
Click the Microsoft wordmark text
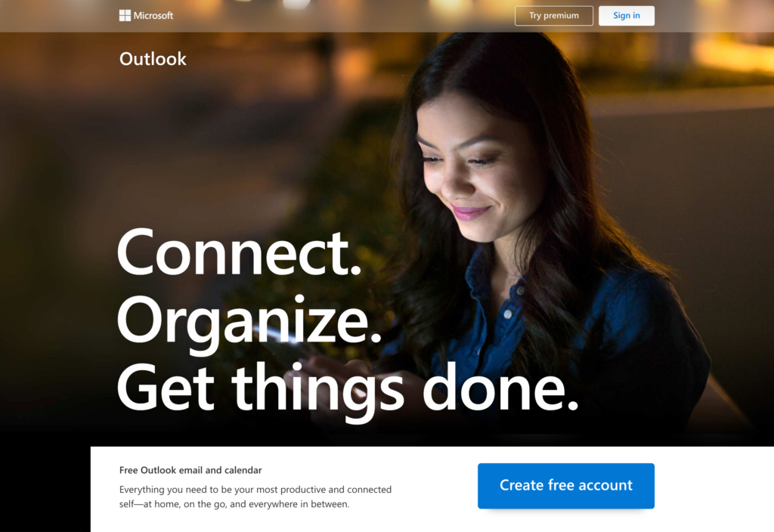point(153,16)
